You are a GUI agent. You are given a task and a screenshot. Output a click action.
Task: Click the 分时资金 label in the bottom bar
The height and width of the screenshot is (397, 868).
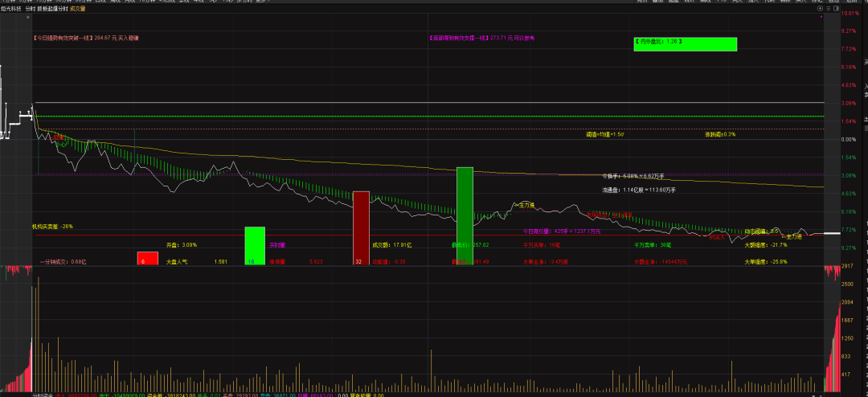43,395
